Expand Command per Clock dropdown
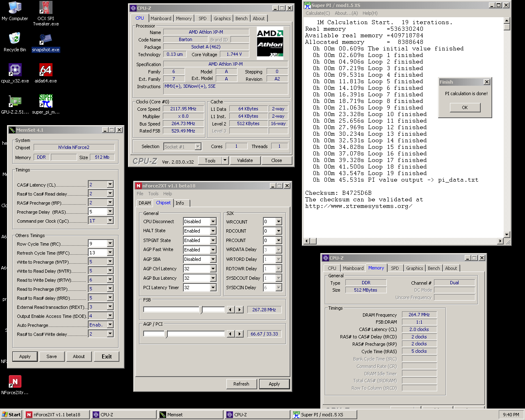The image size is (525, 420). pos(110,221)
